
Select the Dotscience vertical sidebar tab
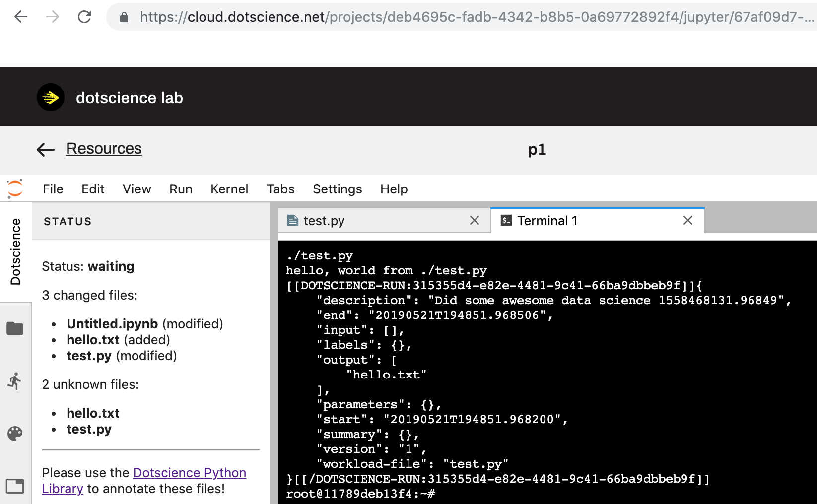pyautogui.click(x=15, y=252)
